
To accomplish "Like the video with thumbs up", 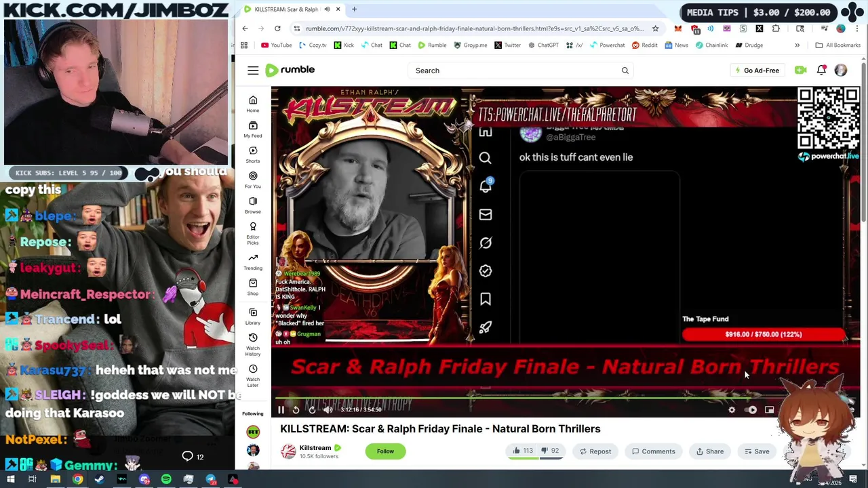I will pos(522,451).
